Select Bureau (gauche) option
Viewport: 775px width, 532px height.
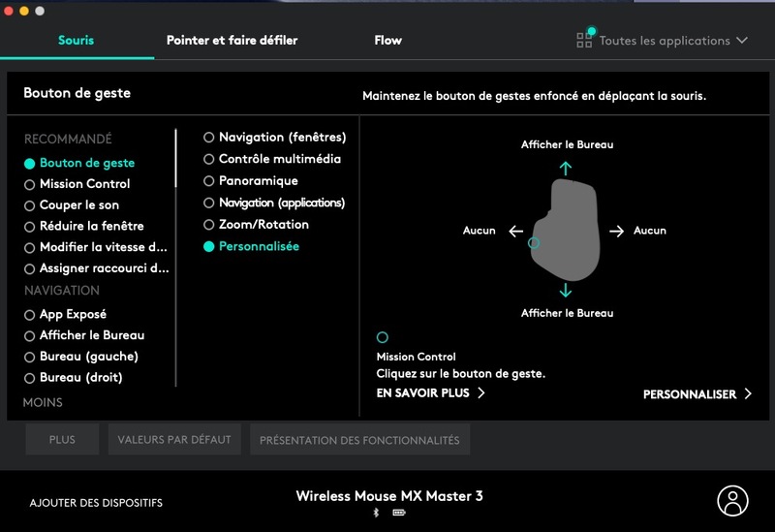click(81, 357)
